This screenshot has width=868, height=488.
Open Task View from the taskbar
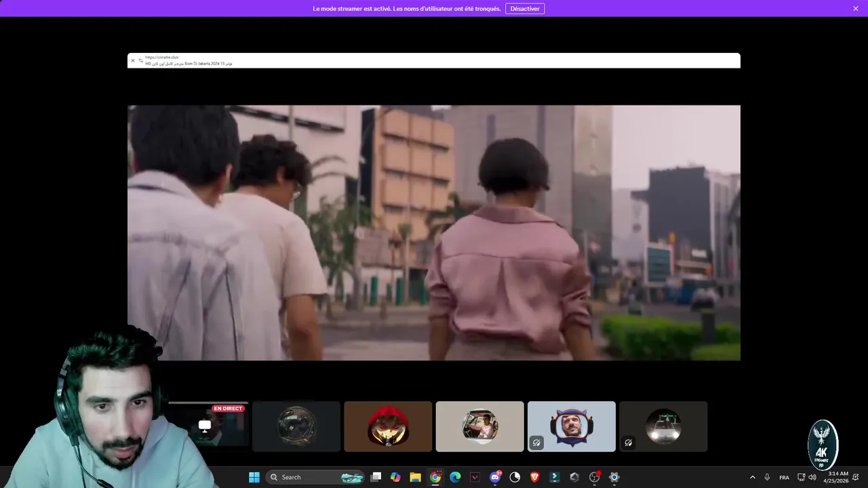[376, 477]
